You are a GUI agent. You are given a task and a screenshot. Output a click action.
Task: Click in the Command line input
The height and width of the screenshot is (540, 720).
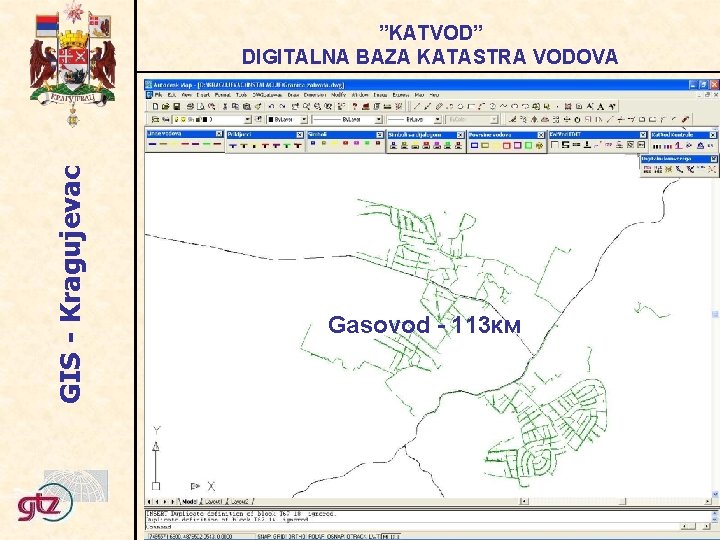click(411, 527)
